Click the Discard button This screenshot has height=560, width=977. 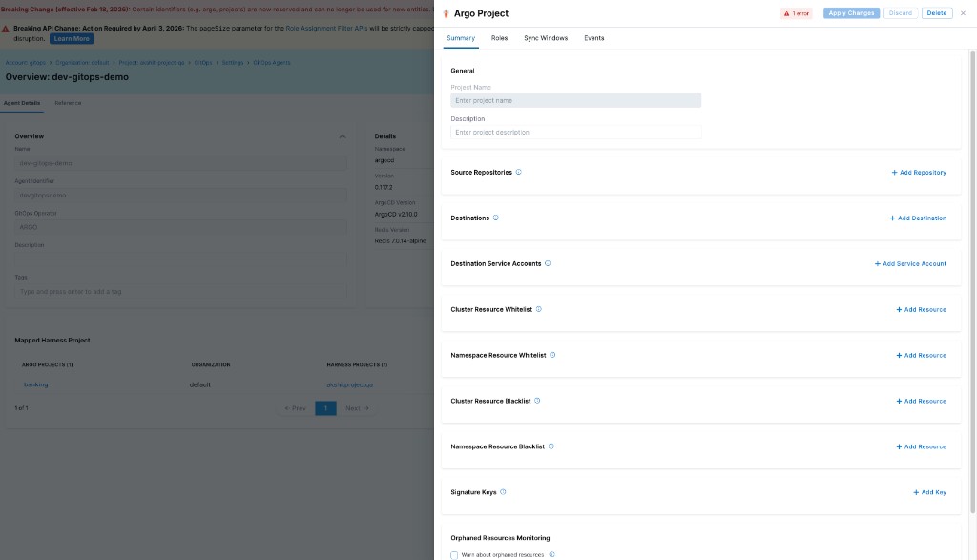pyautogui.click(x=901, y=13)
